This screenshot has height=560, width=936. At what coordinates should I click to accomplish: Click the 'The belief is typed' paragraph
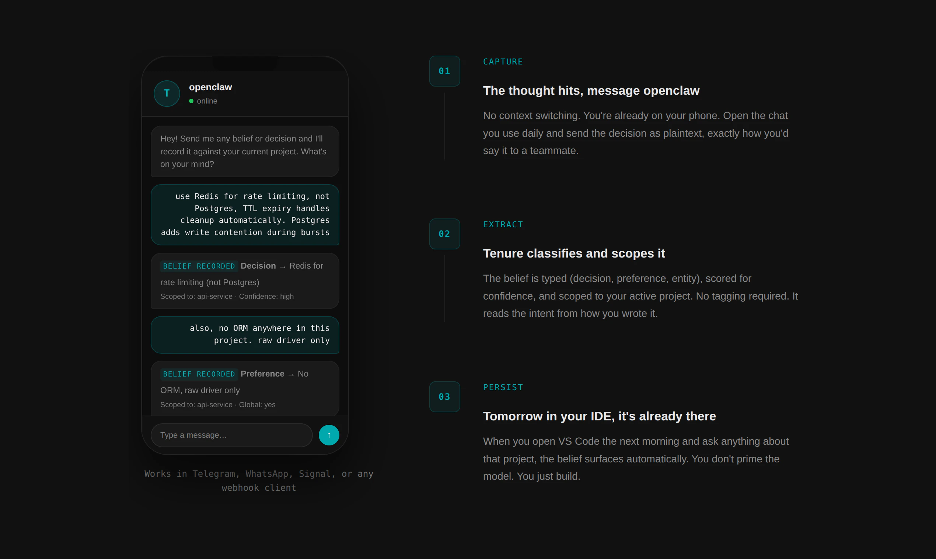640,296
